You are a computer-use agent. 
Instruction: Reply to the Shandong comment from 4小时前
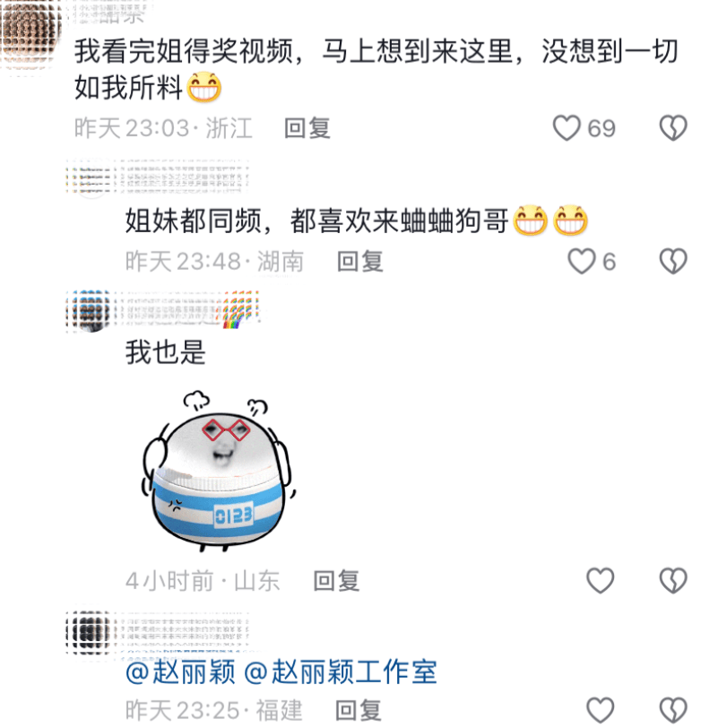tap(336, 581)
